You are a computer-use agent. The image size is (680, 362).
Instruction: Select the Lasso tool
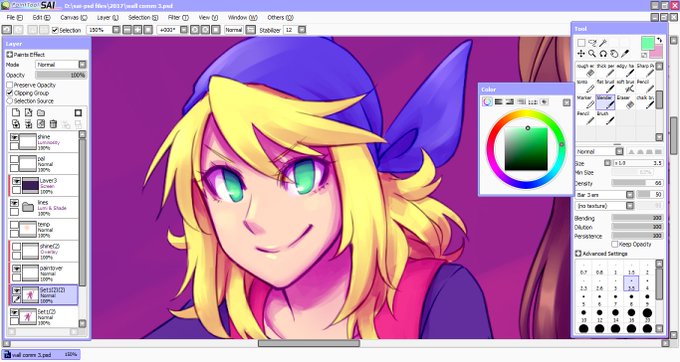pyautogui.click(x=592, y=42)
